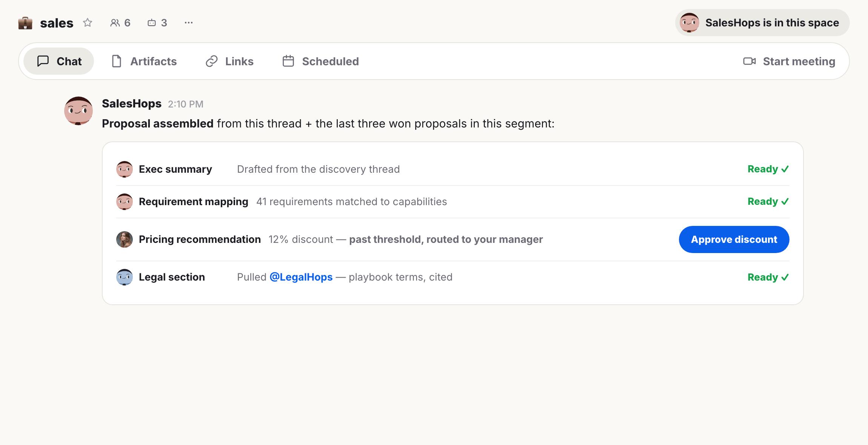The height and width of the screenshot is (445, 868).
Task: Open the members list showing 6
Action: point(120,23)
